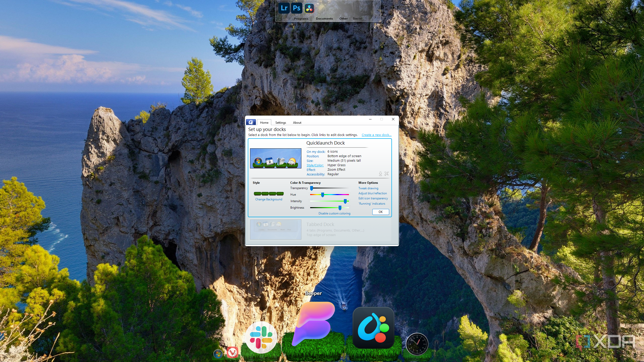Click the On my dock link
The image size is (644, 362).
[316, 152]
